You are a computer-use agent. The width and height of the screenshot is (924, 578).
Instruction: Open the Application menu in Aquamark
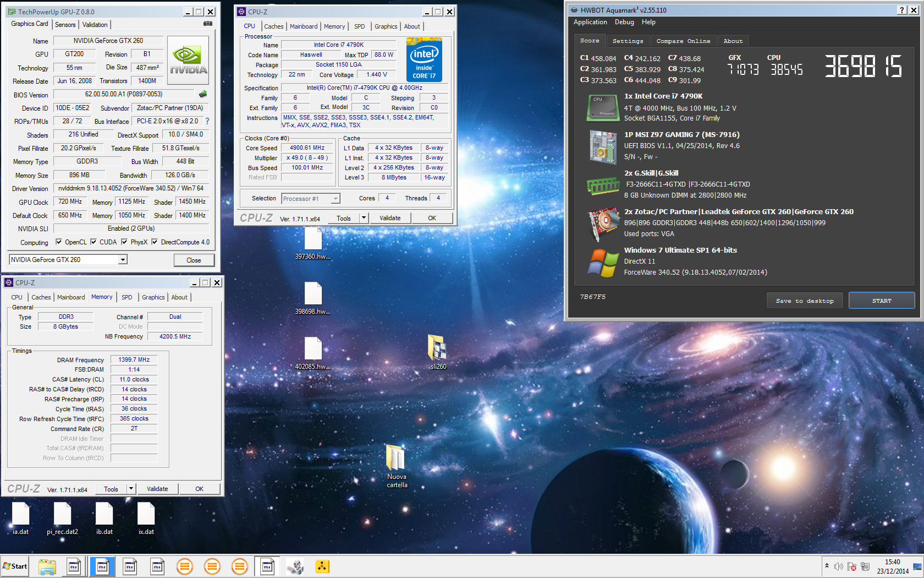pyautogui.click(x=590, y=22)
